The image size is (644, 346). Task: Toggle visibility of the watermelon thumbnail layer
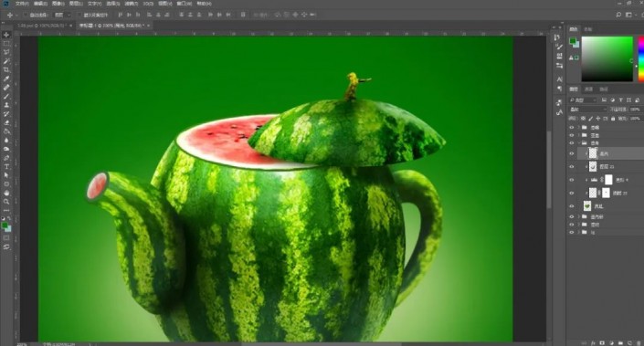pyautogui.click(x=571, y=206)
